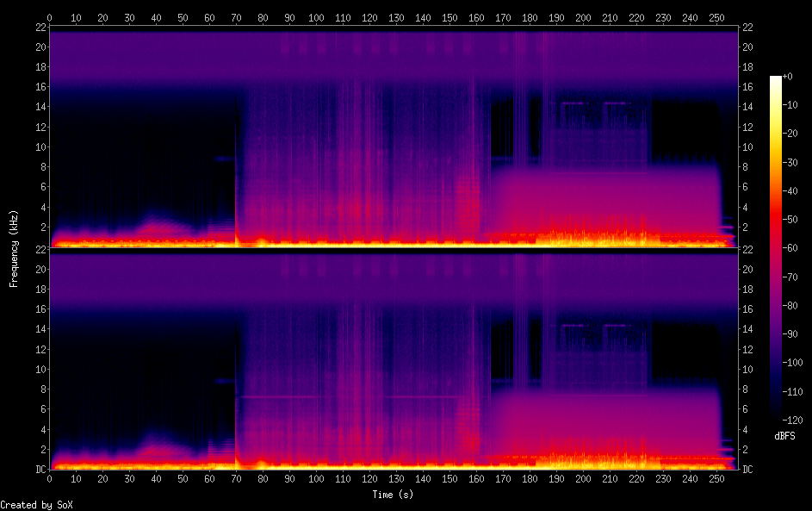
Task: Click the DC label at the lower-right axis corner
Action: click(747, 470)
